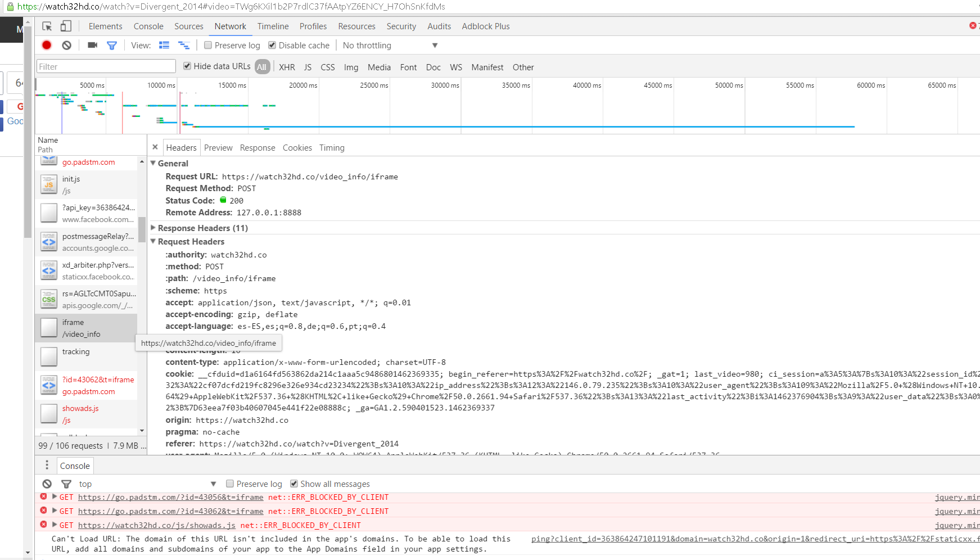The height and width of the screenshot is (560, 980).
Task: Select the xd_arbiter.php document icon
Action: (x=49, y=270)
